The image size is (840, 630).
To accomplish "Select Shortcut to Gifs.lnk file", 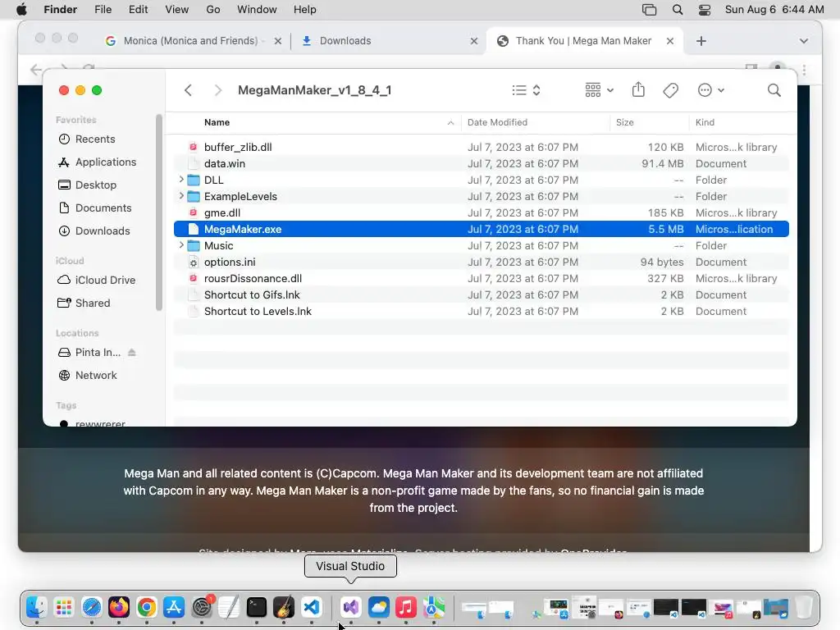I will coord(481,294).
